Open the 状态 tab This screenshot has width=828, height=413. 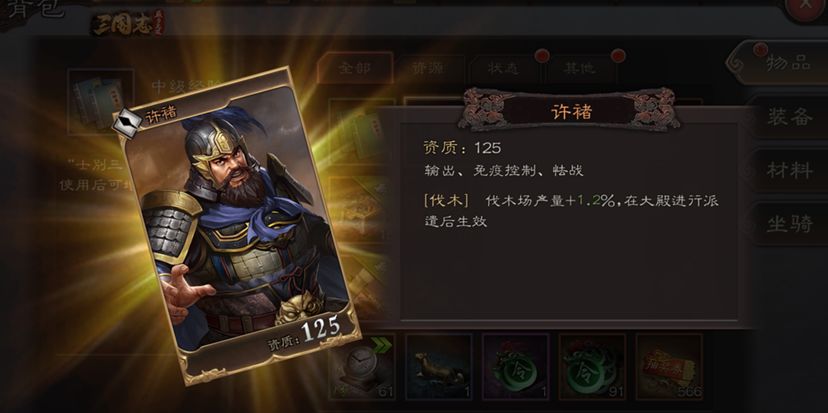pos(503,68)
